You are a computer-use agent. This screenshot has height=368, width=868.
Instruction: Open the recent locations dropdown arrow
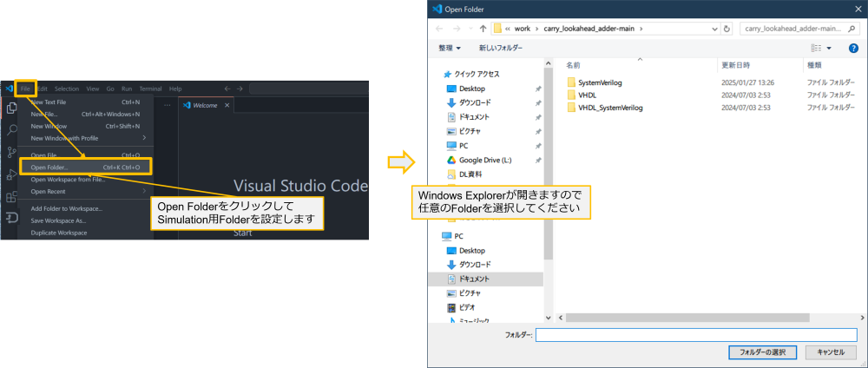[x=470, y=29]
